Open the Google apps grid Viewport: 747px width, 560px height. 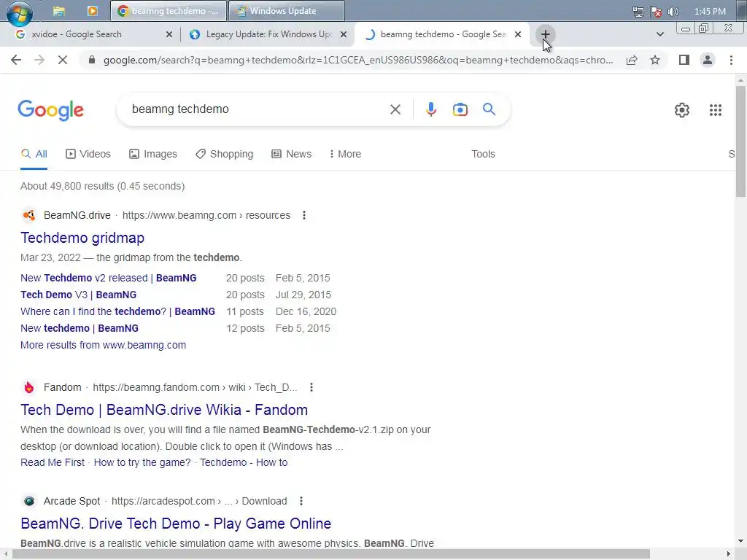pyautogui.click(x=715, y=110)
